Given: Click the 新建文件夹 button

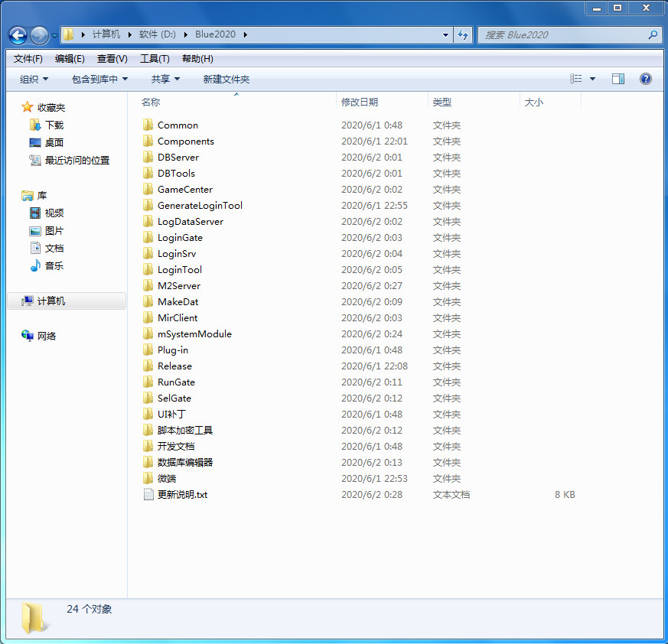Looking at the screenshot, I should (226, 80).
